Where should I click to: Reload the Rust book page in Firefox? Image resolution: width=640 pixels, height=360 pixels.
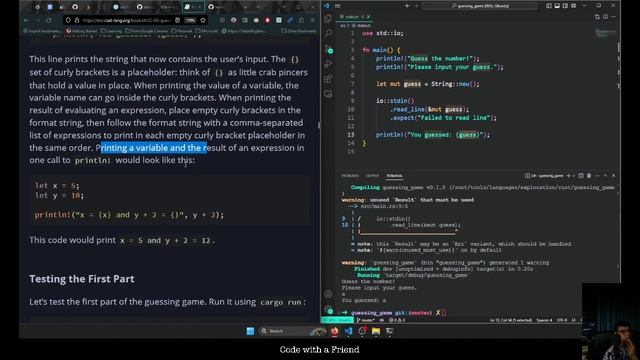49,20
